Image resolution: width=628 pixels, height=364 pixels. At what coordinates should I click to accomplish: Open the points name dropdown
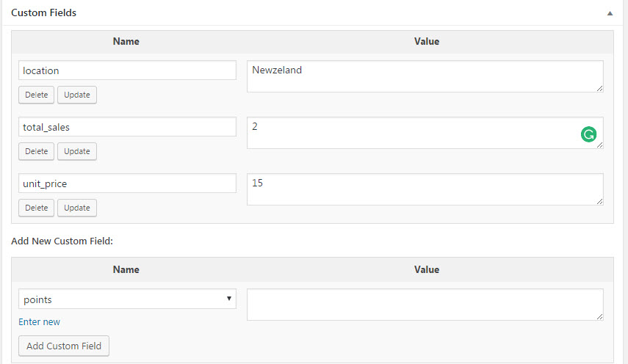click(127, 299)
